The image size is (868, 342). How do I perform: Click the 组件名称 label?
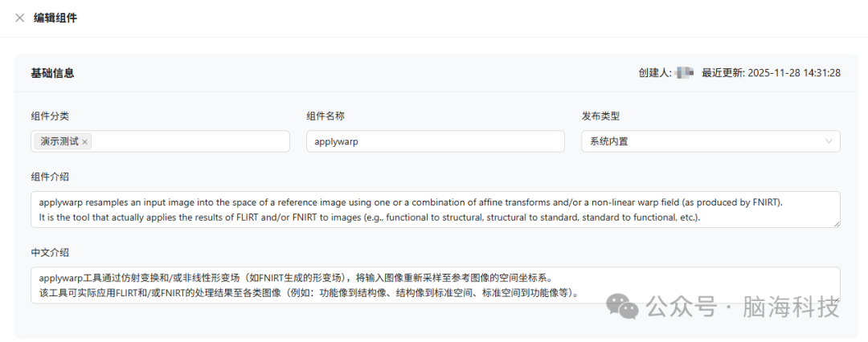(325, 116)
